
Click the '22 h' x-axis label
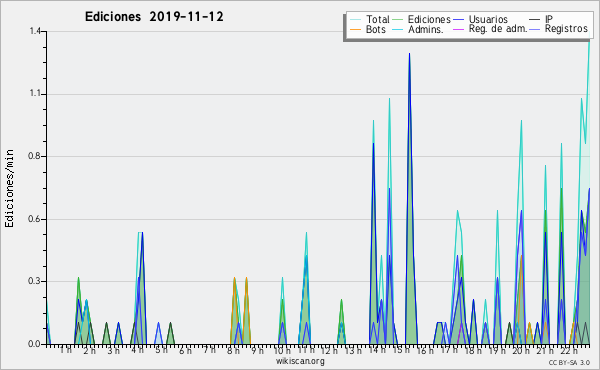point(569,350)
